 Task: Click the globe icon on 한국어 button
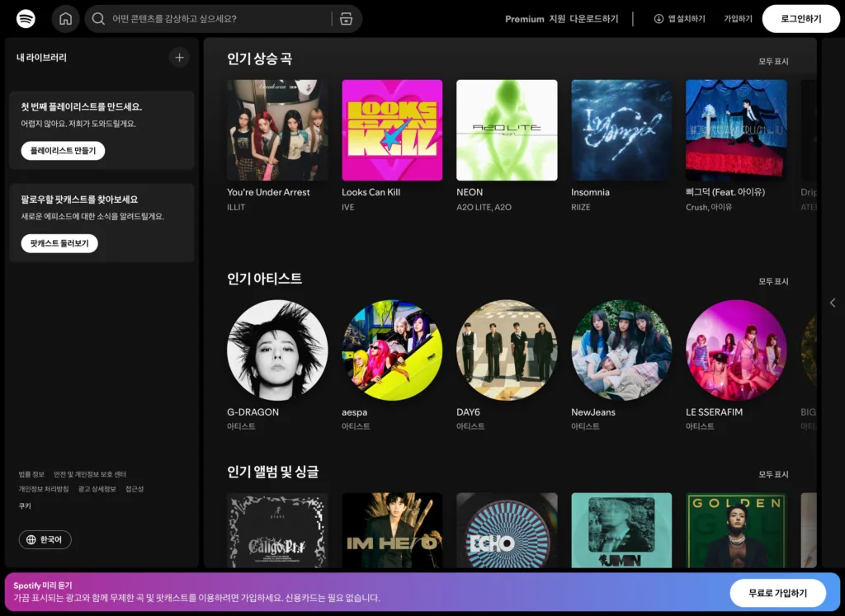(31, 539)
